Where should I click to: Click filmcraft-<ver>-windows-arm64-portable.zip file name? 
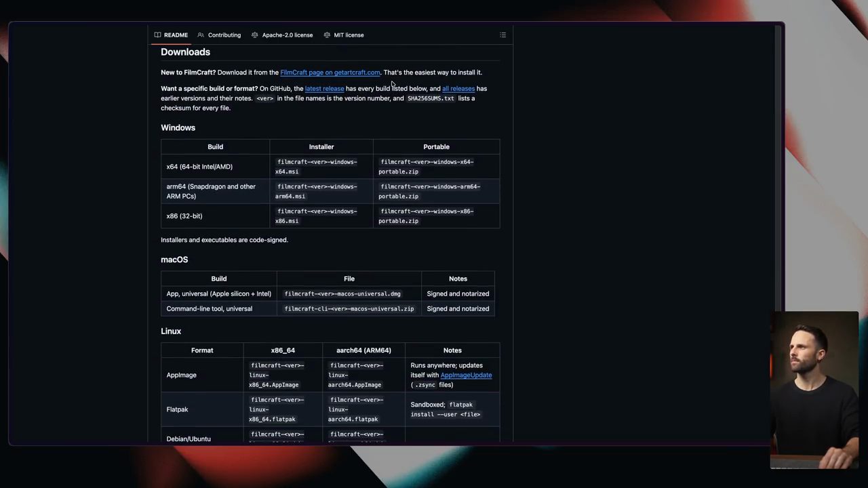(429, 191)
